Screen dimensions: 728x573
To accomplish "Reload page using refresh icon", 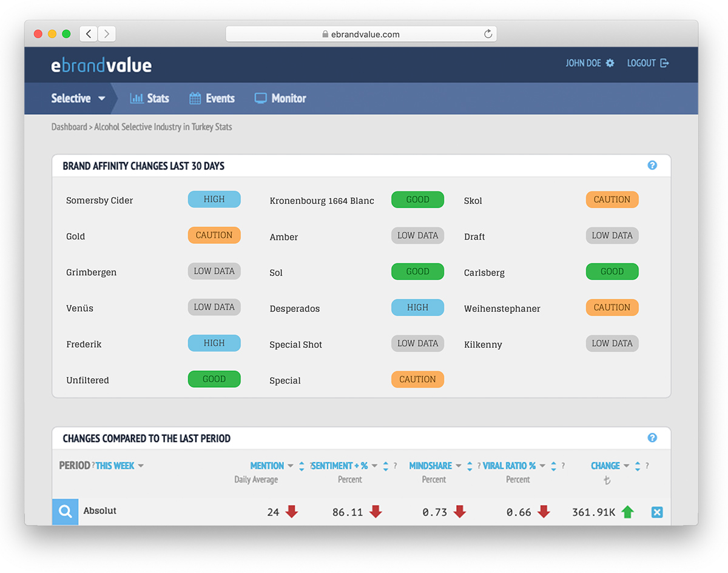I will coord(488,34).
